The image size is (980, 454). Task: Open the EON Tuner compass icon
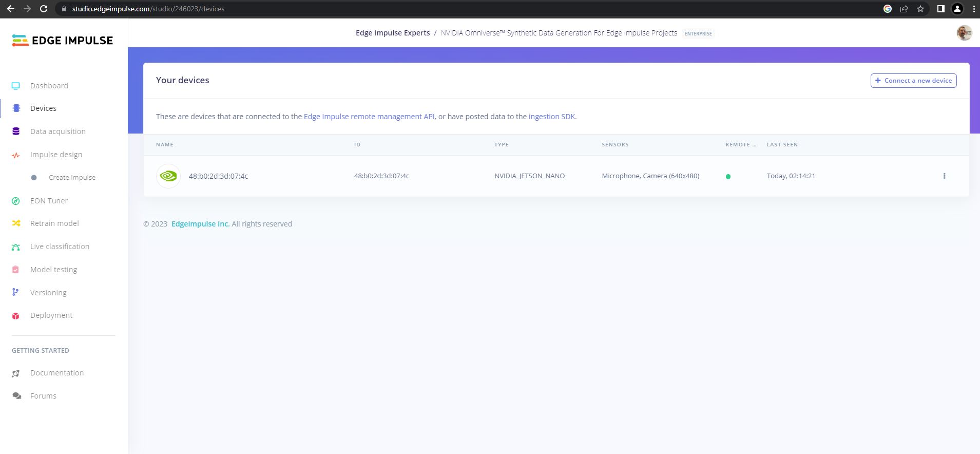pos(16,201)
